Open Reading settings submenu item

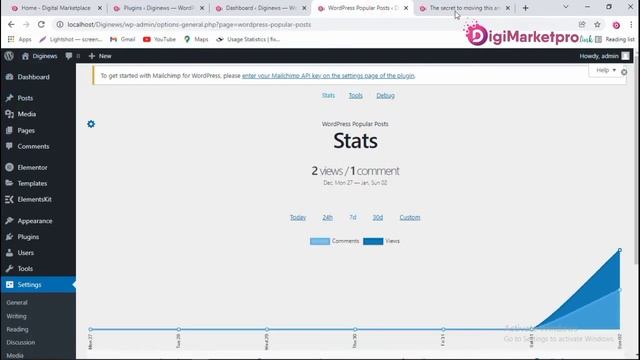click(x=17, y=329)
